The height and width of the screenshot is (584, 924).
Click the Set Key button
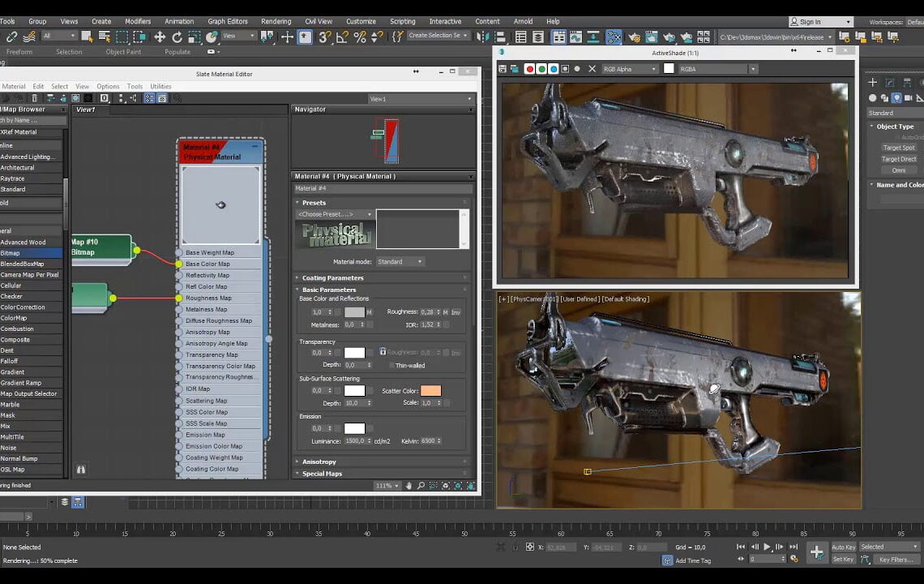pyautogui.click(x=843, y=559)
